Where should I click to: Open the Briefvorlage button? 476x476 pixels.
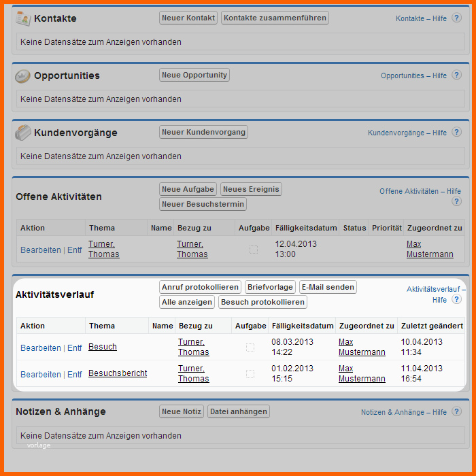[270, 287]
